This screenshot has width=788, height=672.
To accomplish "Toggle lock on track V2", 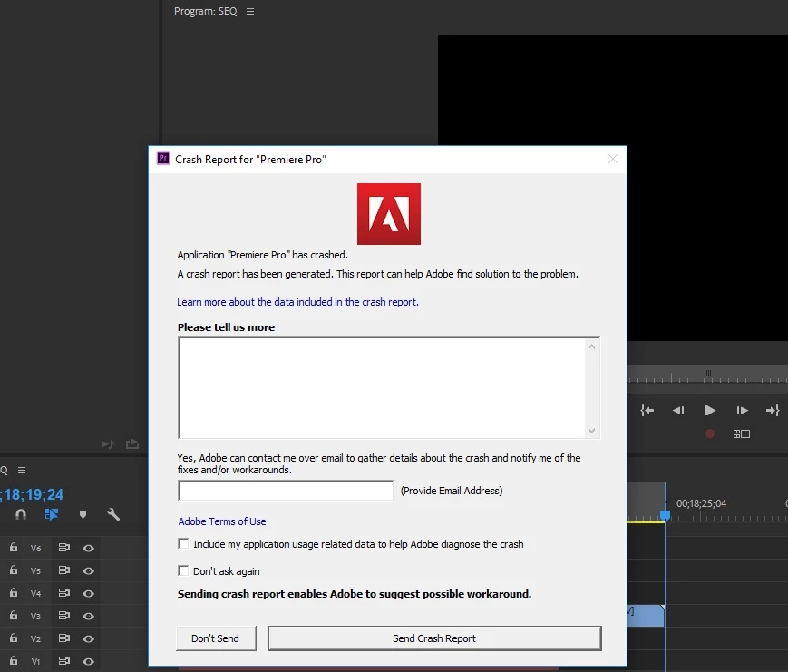I will pos(14,638).
